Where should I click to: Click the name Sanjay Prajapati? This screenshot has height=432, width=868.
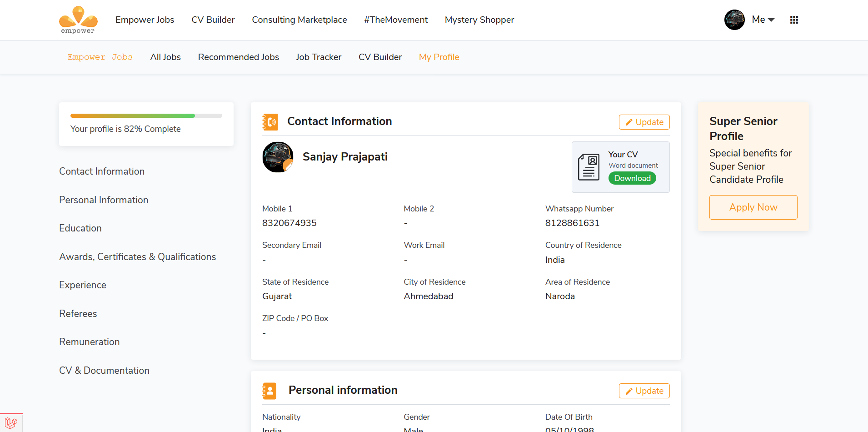click(x=345, y=157)
